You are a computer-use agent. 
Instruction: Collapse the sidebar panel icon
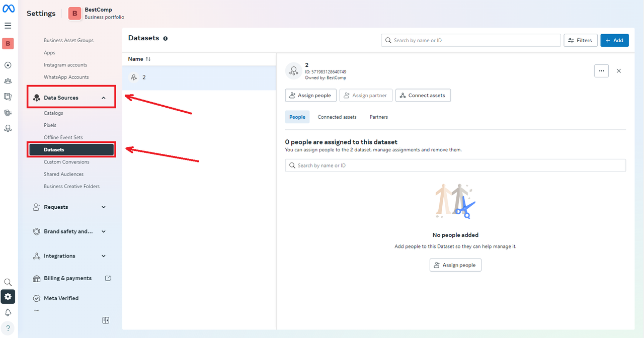106,320
